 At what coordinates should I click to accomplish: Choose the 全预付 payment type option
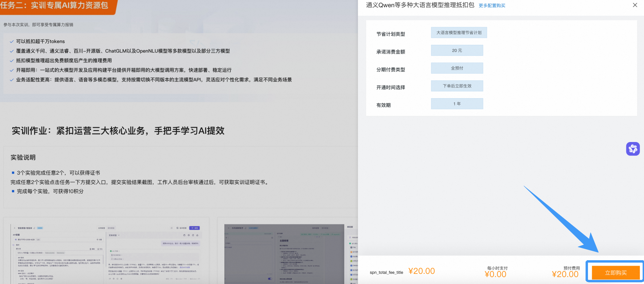[x=457, y=68]
